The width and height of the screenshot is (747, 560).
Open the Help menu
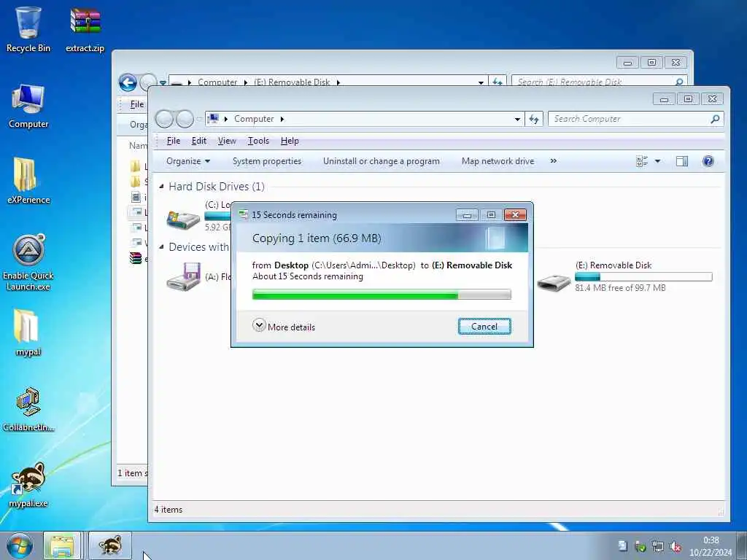click(x=290, y=141)
